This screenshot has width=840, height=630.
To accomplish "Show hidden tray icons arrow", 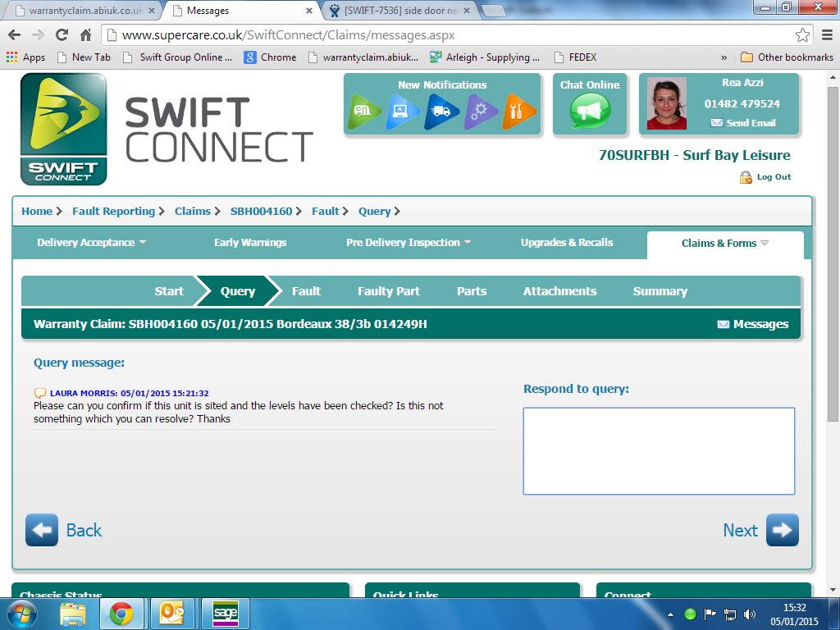I will [670, 614].
